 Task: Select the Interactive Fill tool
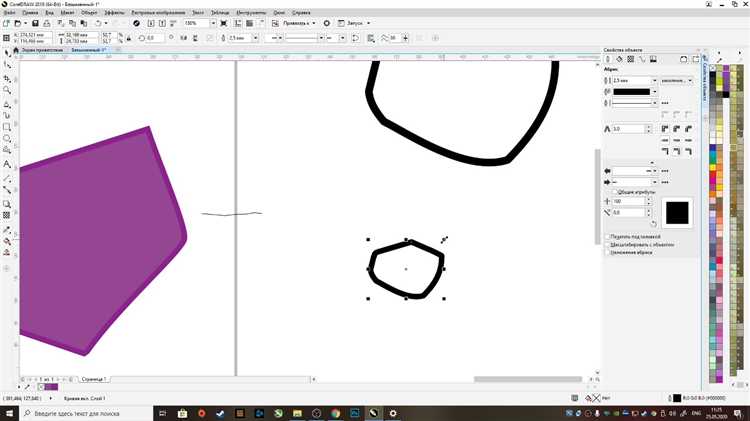coord(7,241)
